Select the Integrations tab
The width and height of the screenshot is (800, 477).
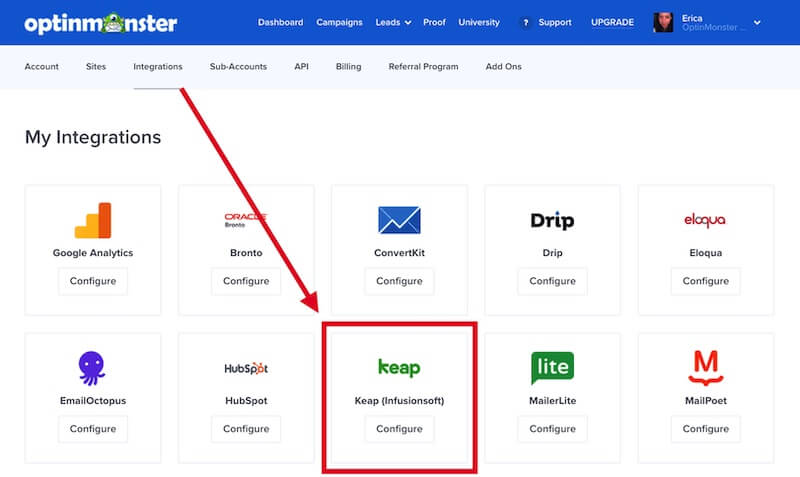(158, 67)
